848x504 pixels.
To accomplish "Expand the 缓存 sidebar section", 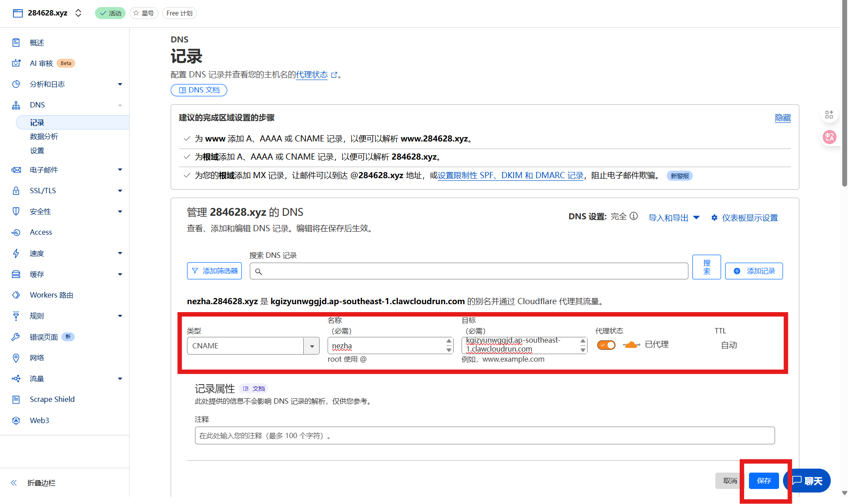I will point(120,274).
